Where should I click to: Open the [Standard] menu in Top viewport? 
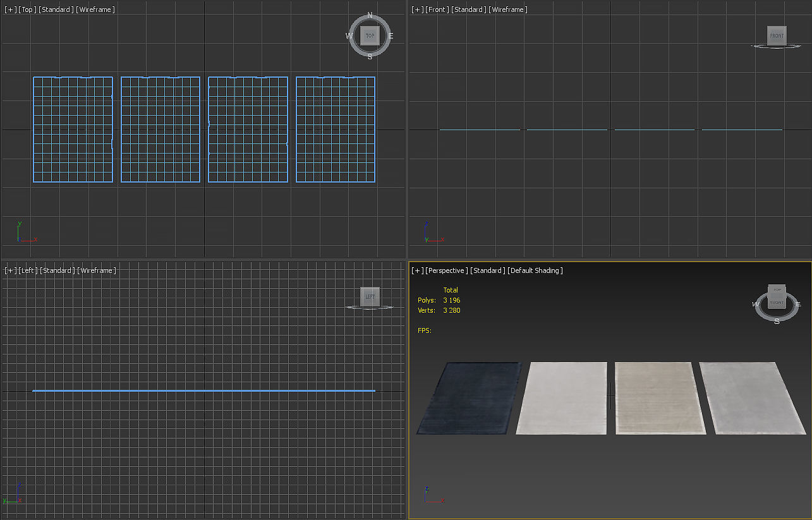click(56, 9)
